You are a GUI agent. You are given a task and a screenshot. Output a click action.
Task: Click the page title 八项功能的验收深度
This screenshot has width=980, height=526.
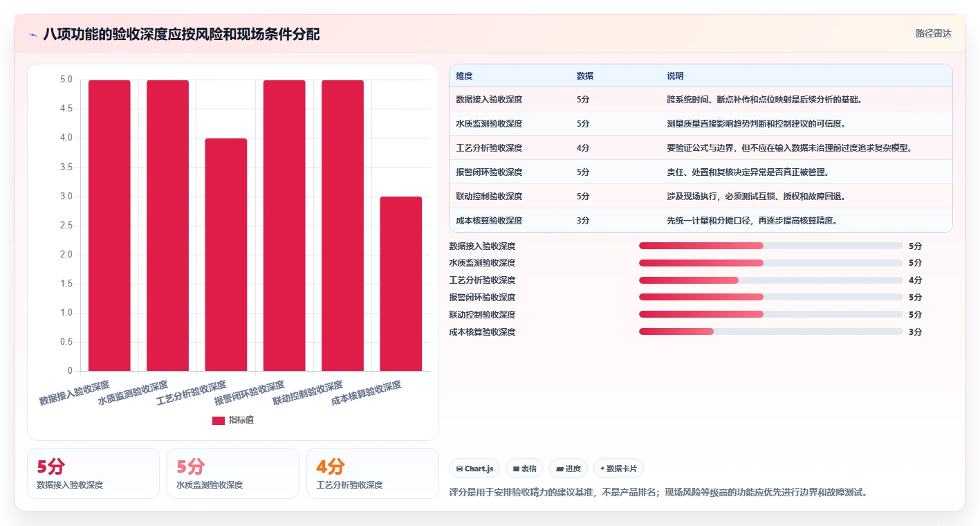tap(182, 34)
